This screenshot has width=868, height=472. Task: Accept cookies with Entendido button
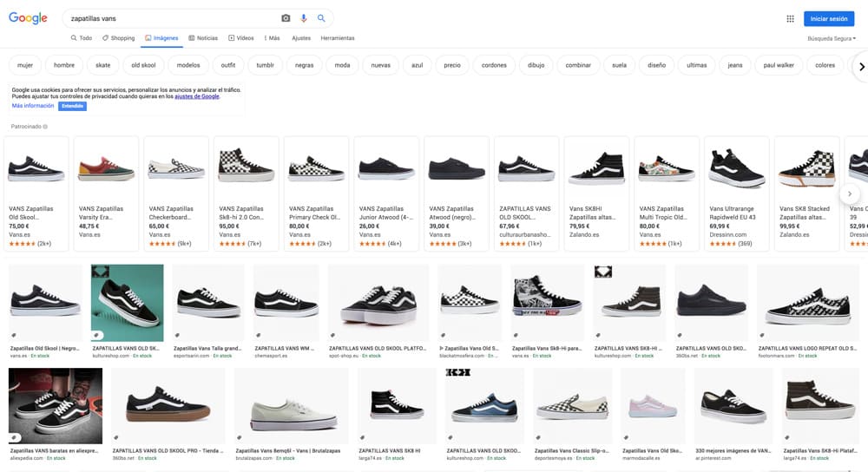coord(73,106)
